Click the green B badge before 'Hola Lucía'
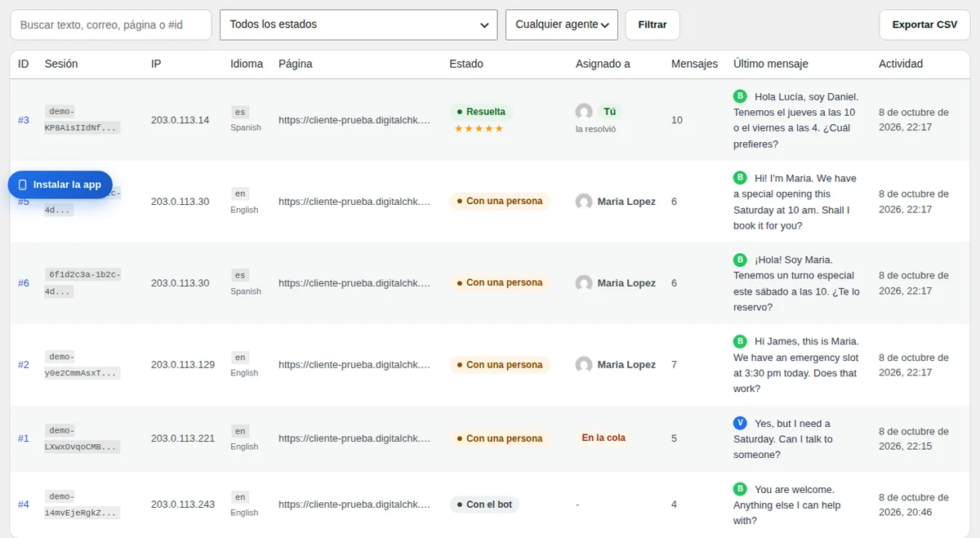Viewport: 980px width, 538px height. click(x=740, y=96)
